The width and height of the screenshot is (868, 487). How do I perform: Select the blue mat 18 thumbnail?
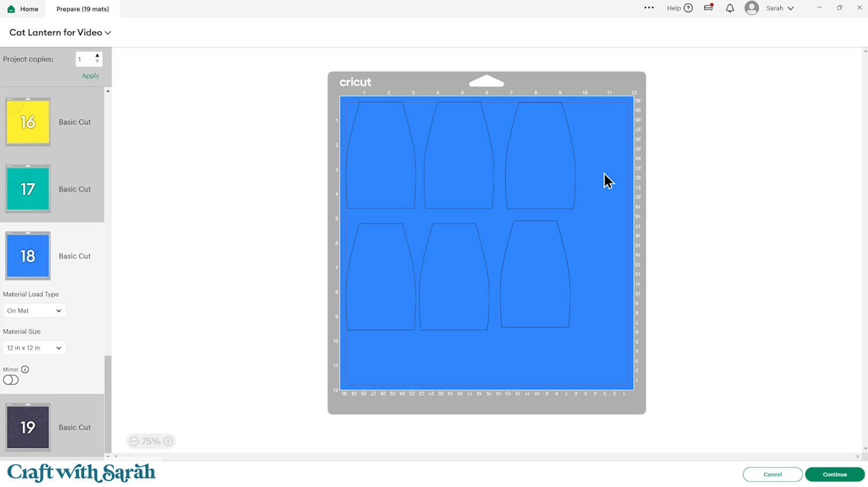(x=28, y=256)
